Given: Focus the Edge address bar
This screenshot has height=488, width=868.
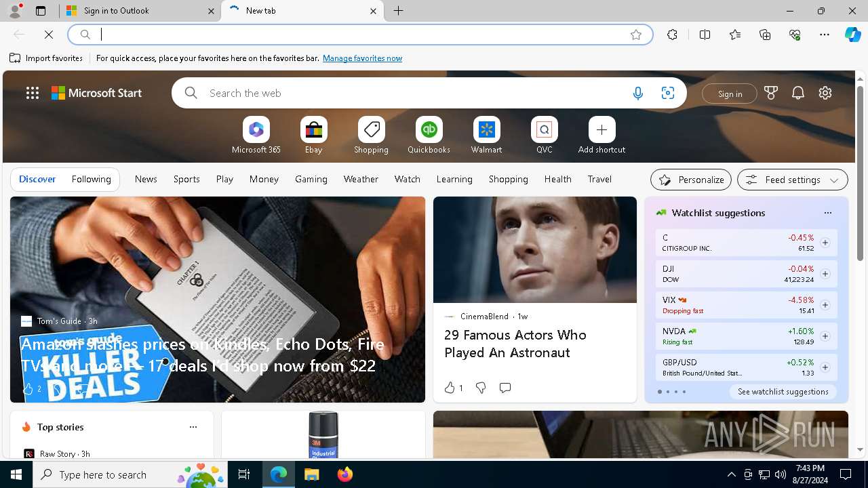Looking at the screenshot, I should click(x=361, y=35).
